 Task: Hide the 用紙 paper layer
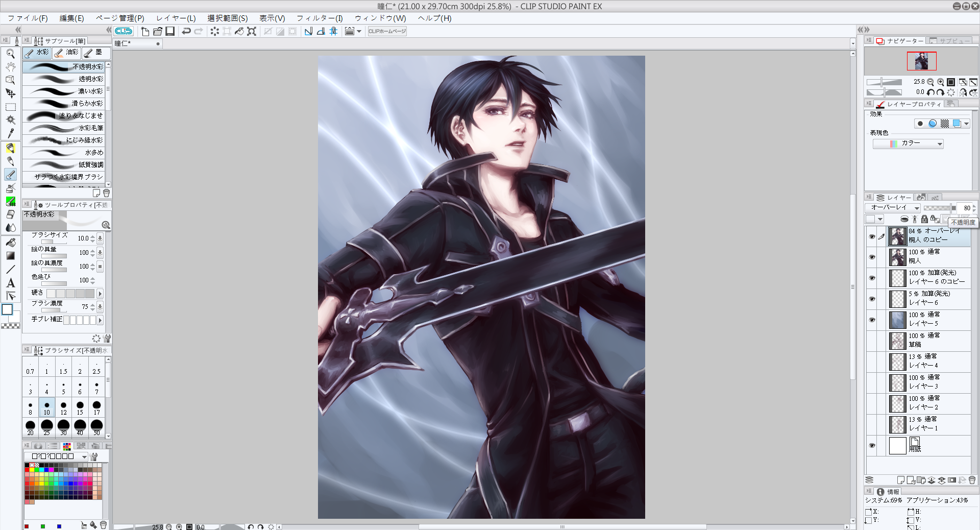[872, 445]
